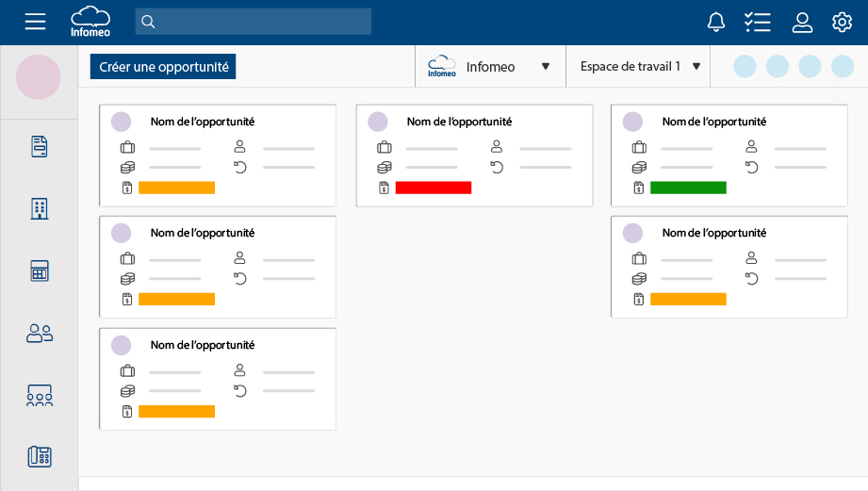Click the search field in top bar
This screenshot has width=868, height=491.
coord(254,22)
